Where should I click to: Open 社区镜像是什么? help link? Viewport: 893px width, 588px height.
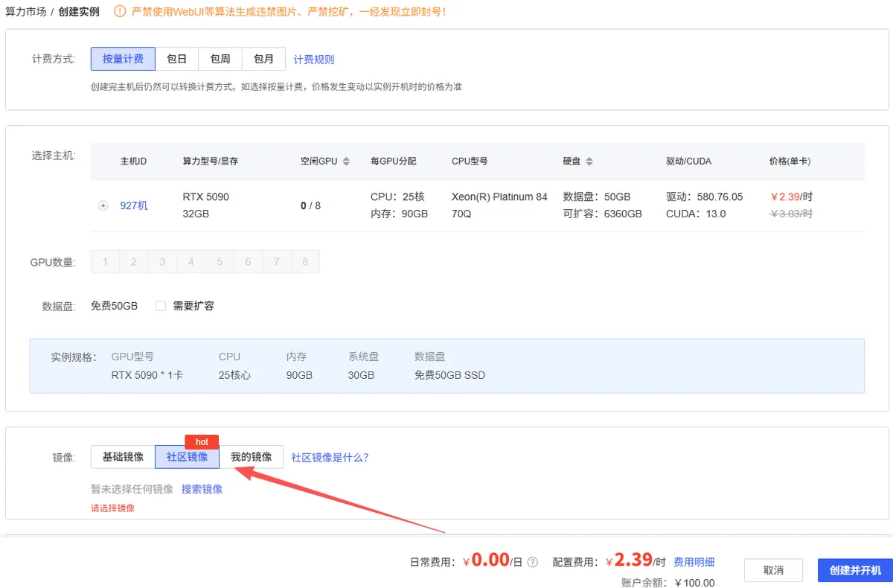330,457
